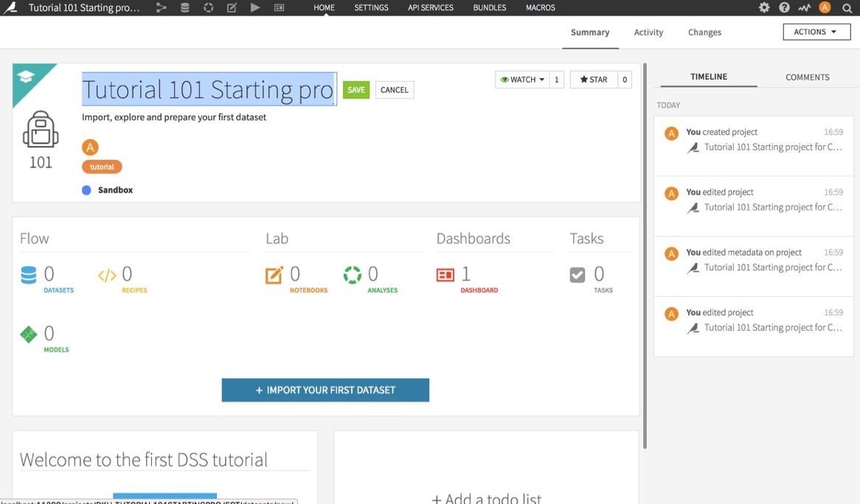Open Recipes via the yellow code icon
The height and width of the screenshot is (504, 860).
click(107, 275)
